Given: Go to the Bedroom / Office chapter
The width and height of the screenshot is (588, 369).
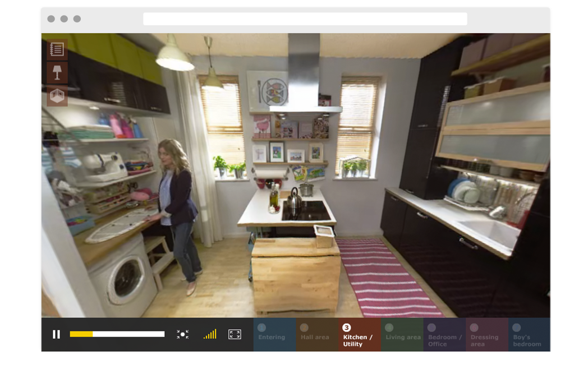Looking at the screenshot, I should coord(444,334).
